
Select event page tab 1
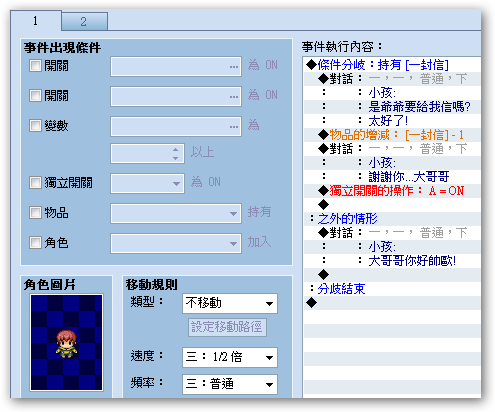[36, 21]
